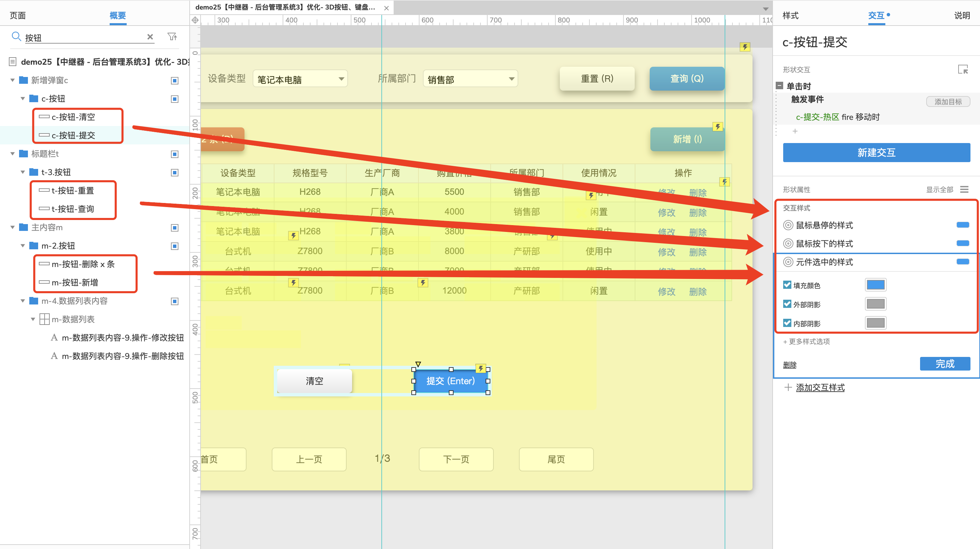
Task: Click the repeater grid icon of m-数据列表
Action: pyautogui.click(x=45, y=319)
